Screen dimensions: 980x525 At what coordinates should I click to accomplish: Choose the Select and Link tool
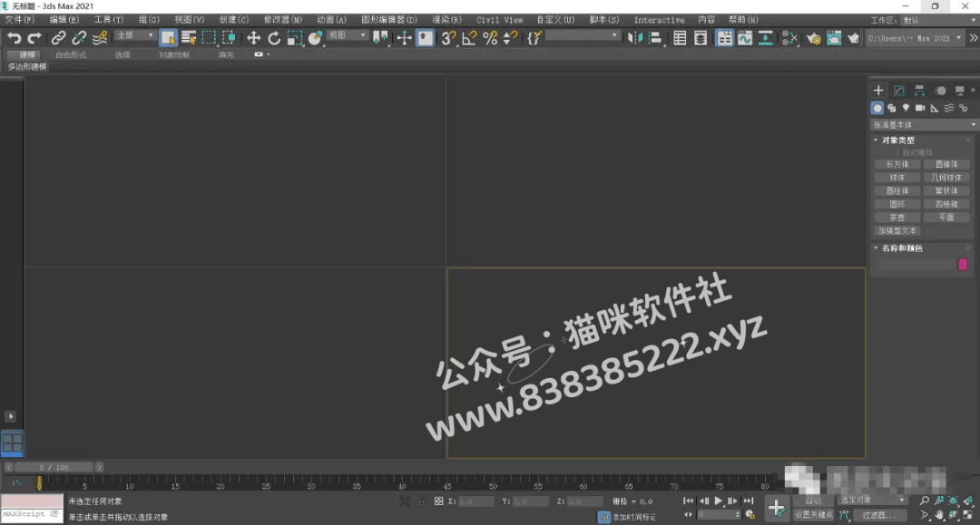point(58,38)
